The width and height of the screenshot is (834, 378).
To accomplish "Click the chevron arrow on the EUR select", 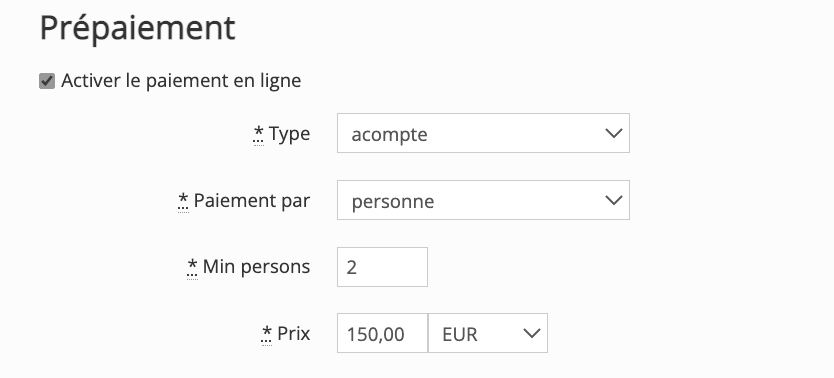I will pyautogui.click(x=531, y=333).
